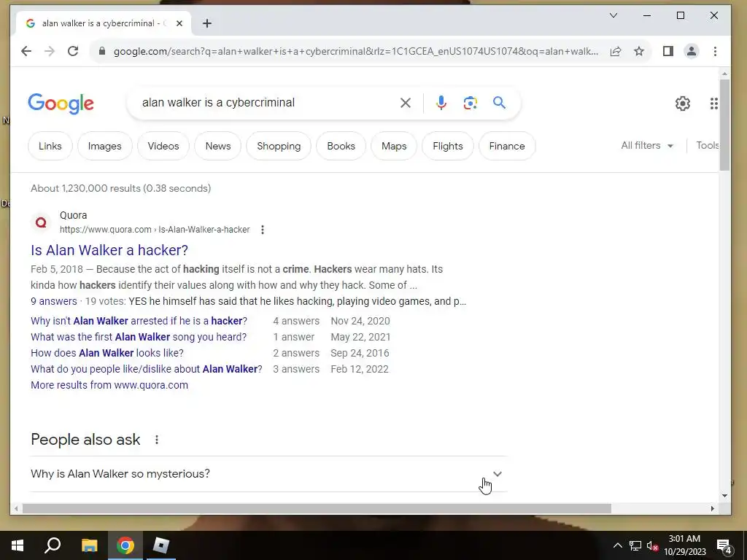Click muted volume icon in tray
The width and height of the screenshot is (747, 560).
[x=652, y=545]
